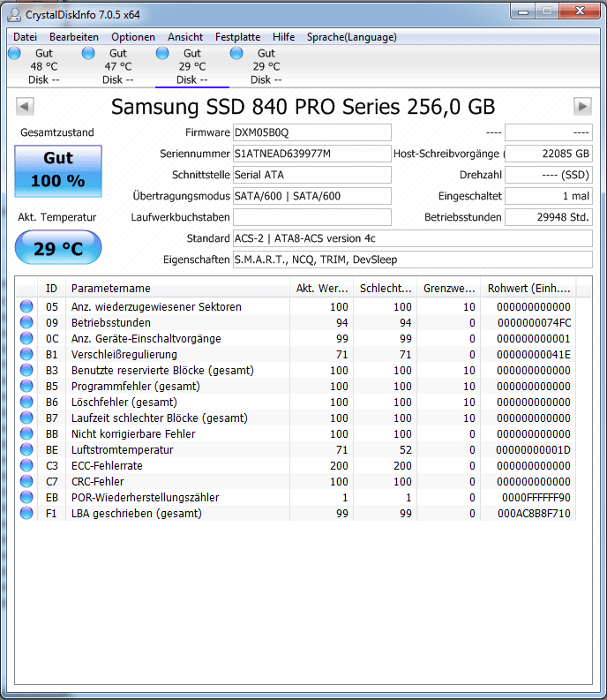Click raw value 00000000041E

click(x=534, y=355)
